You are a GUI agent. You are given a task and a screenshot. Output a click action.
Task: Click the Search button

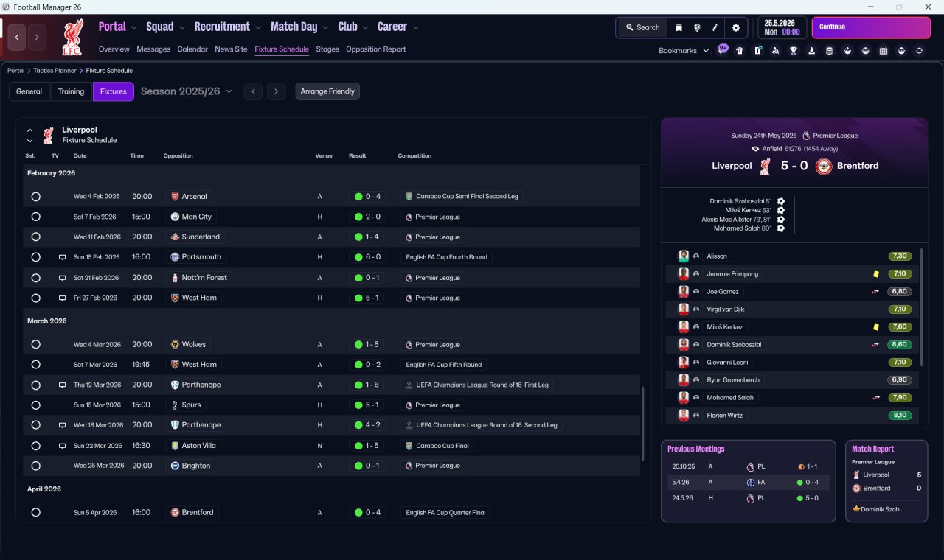point(642,27)
